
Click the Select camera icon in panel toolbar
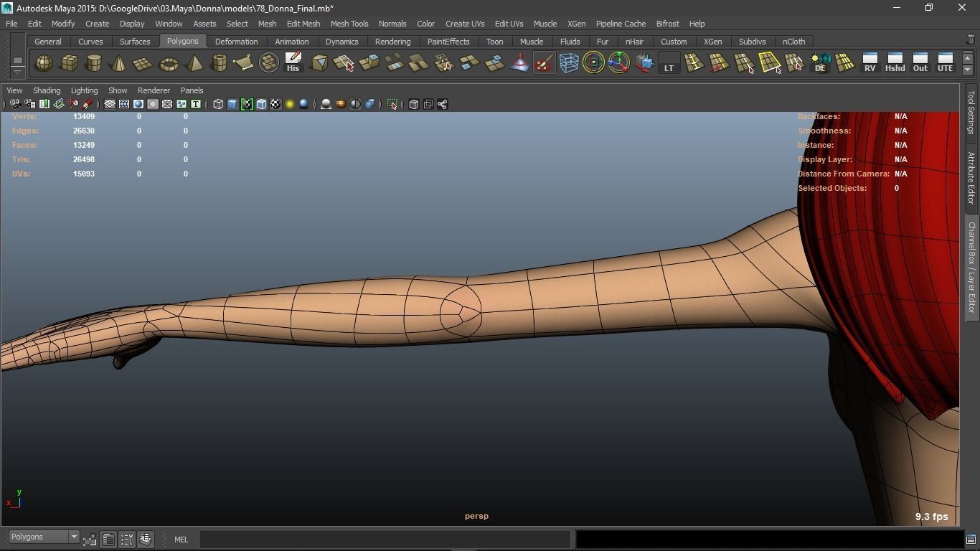15,104
